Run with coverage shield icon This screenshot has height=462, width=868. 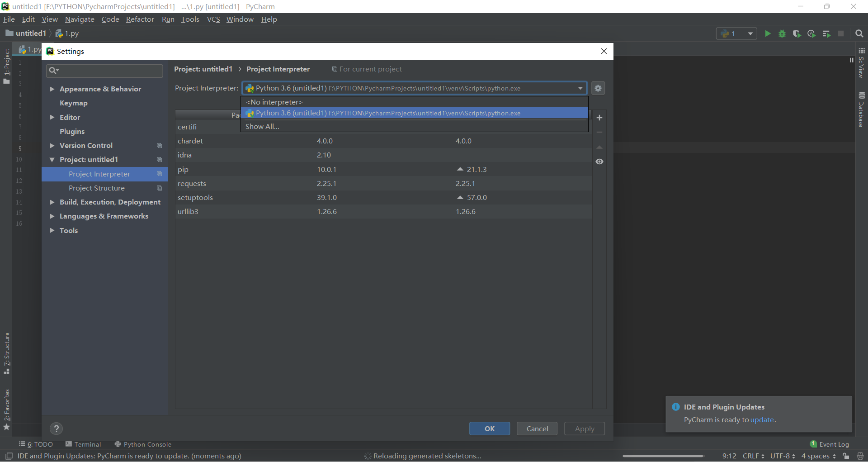point(797,33)
